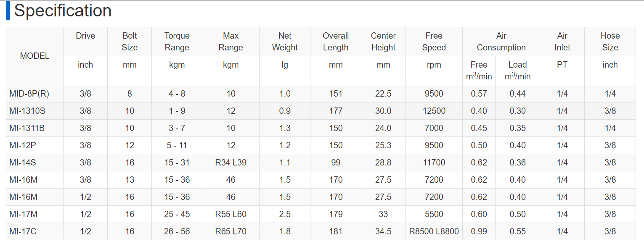Screen dimensions: 644x244
Task: Select the Free Speed column header
Action: [434, 42]
